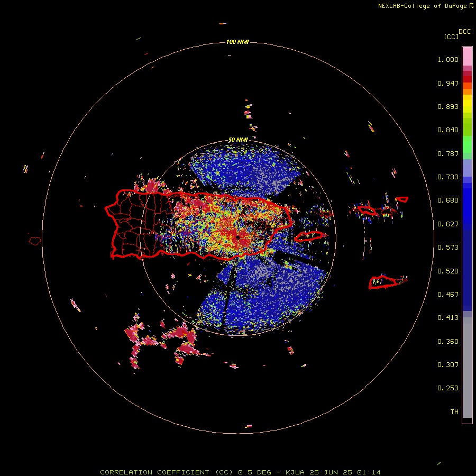Image resolution: width=476 pixels, height=476 pixels.
Task: Click the TH threshold label
Action: pos(454,412)
